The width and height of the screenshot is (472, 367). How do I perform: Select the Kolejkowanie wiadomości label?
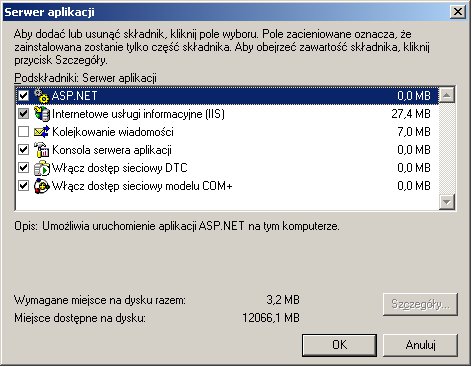[113, 132]
